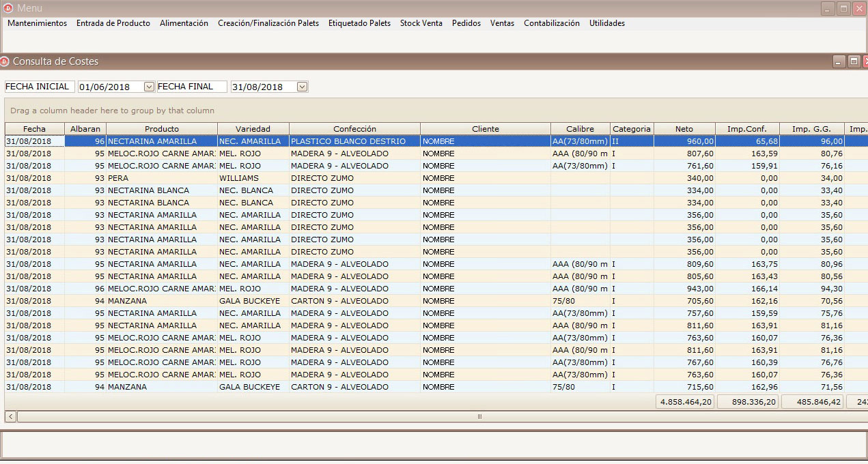This screenshot has height=464, width=868.
Task: Click the horizontal scrollbar left arrow
Action: tap(10, 416)
